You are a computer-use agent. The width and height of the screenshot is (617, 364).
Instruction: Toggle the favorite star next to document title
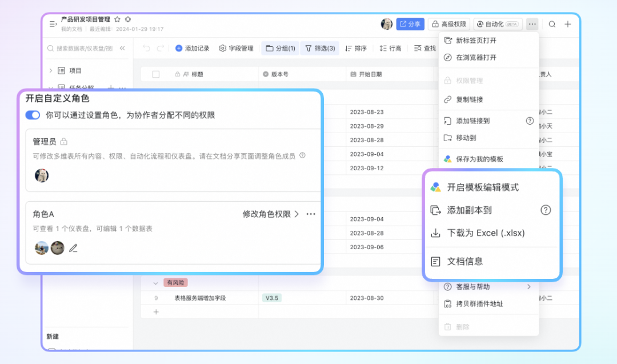pyautogui.click(x=117, y=19)
